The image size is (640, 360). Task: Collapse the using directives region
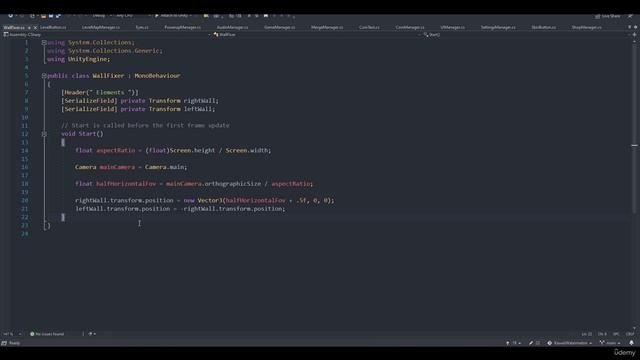(44, 42)
